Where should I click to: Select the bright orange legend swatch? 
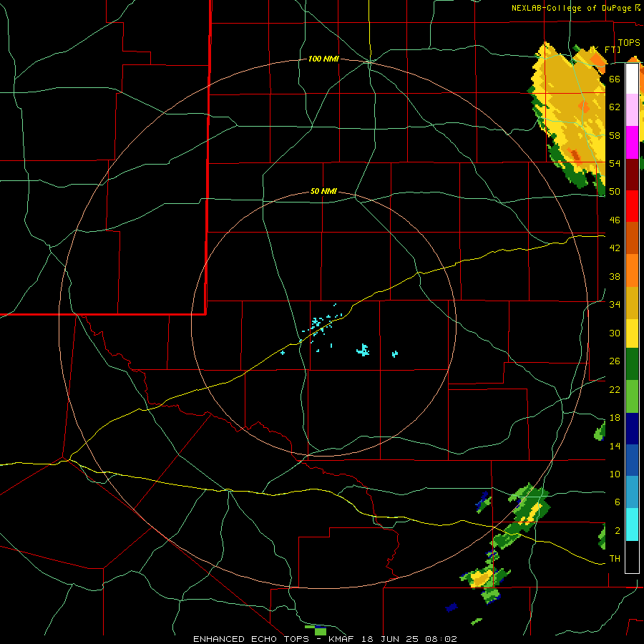pyautogui.click(x=632, y=270)
